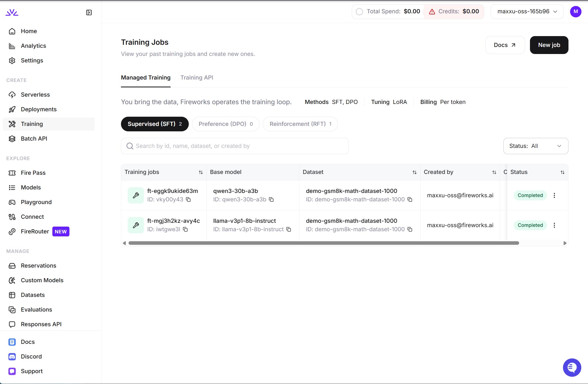The height and width of the screenshot is (384, 588).
Task: Open actions menu for ft-mgj3h2kz-avy4c
Action: tap(554, 225)
